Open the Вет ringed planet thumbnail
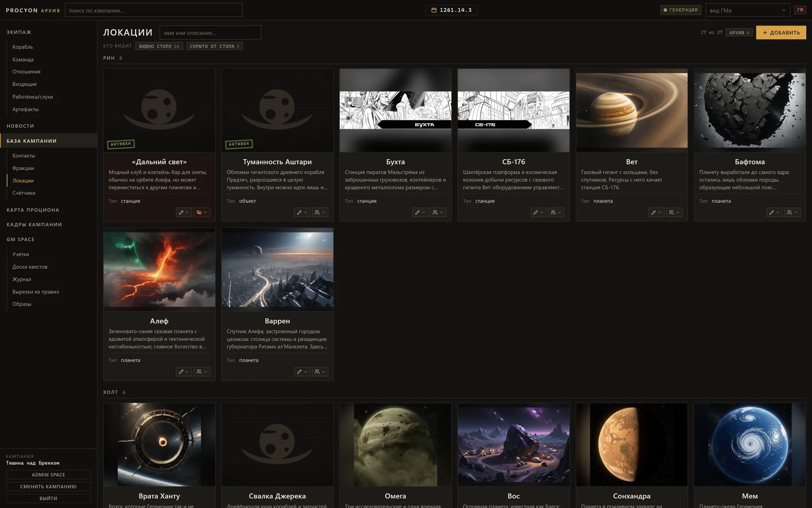The image size is (812, 508). (632, 111)
